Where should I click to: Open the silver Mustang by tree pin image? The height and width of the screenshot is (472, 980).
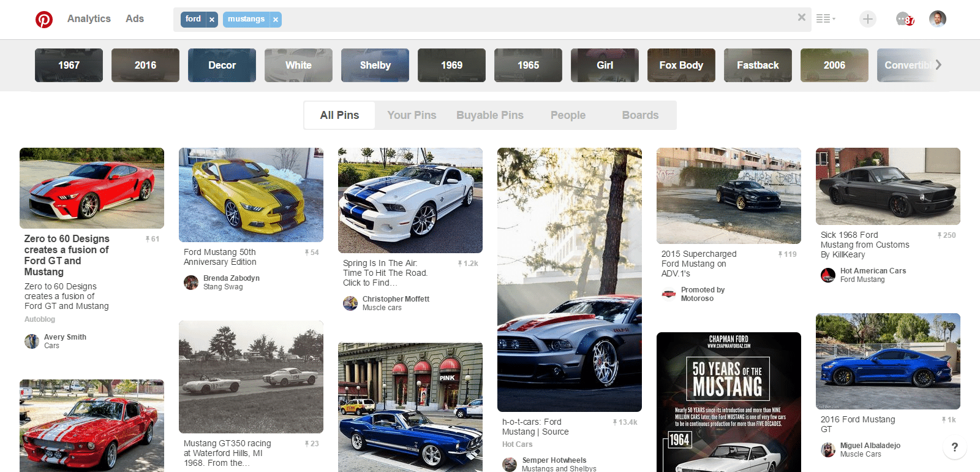coord(570,280)
